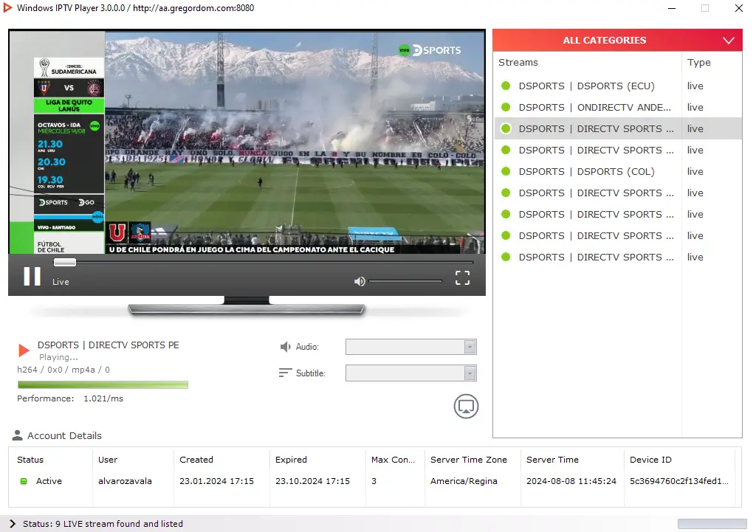This screenshot has height=532, width=756.
Task: Click the username alvarozavala
Action: coord(125,481)
